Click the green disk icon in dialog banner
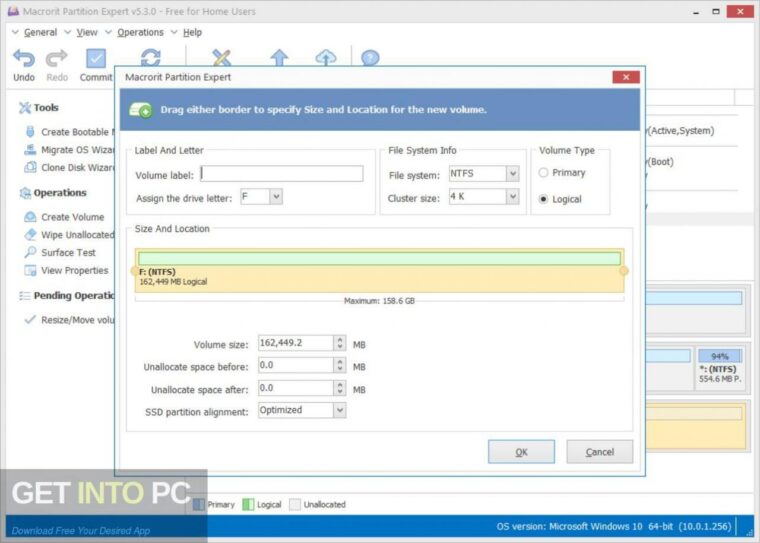This screenshot has height=543, width=760. click(141, 110)
